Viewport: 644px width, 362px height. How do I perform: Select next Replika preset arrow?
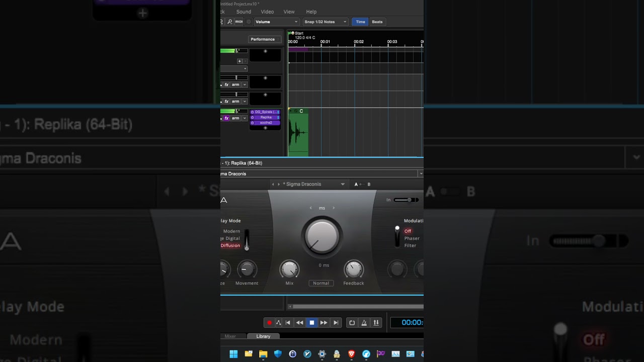(x=279, y=185)
